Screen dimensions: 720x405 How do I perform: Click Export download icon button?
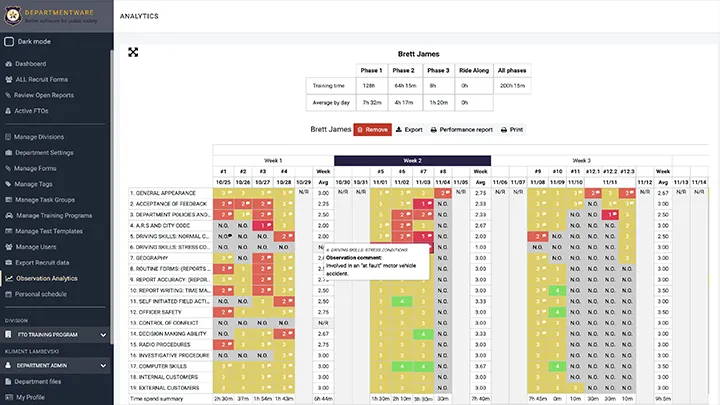point(409,129)
